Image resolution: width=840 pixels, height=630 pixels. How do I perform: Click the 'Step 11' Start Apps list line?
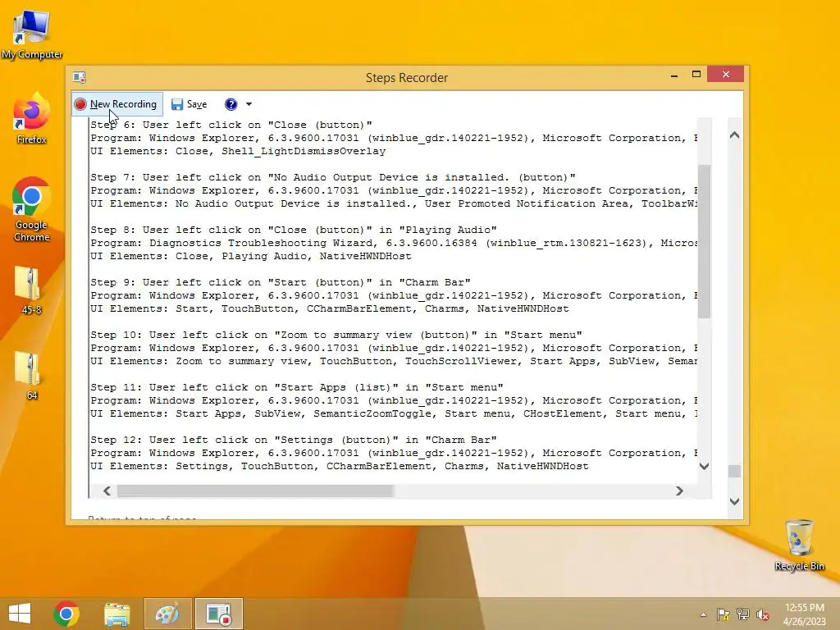(297, 387)
